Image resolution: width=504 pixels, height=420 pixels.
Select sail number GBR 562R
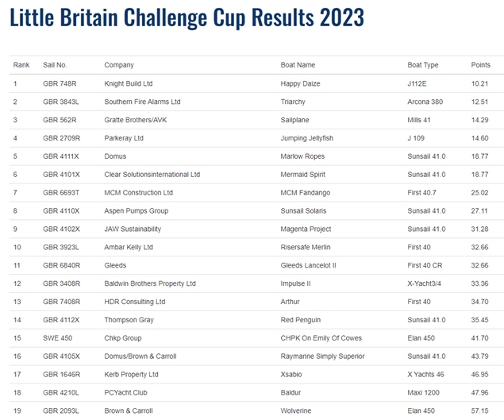click(60, 120)
